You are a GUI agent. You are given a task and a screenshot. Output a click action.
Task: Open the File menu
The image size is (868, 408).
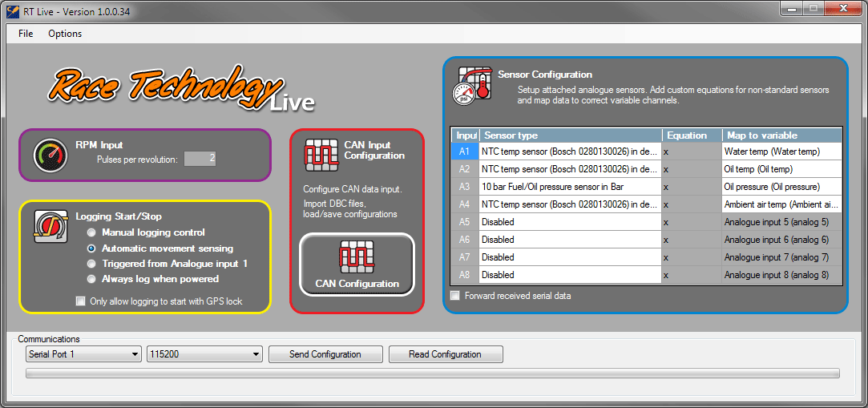[26, 34]
